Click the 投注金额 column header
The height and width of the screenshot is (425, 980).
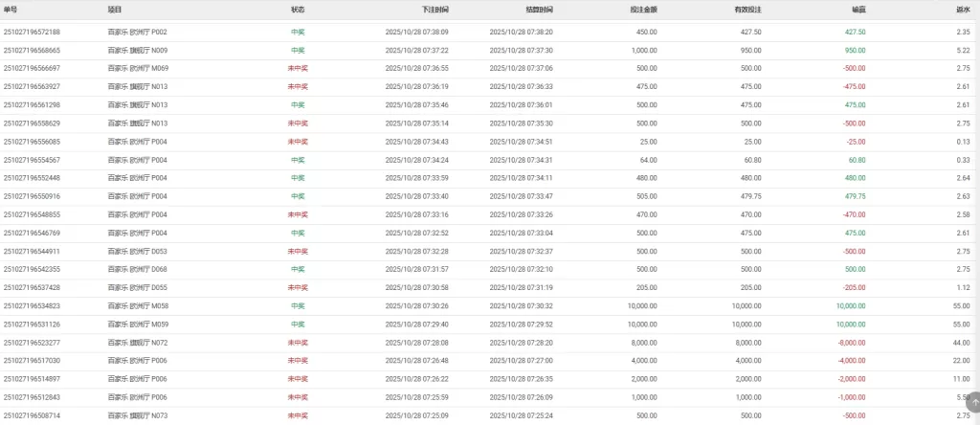point(643,10)
